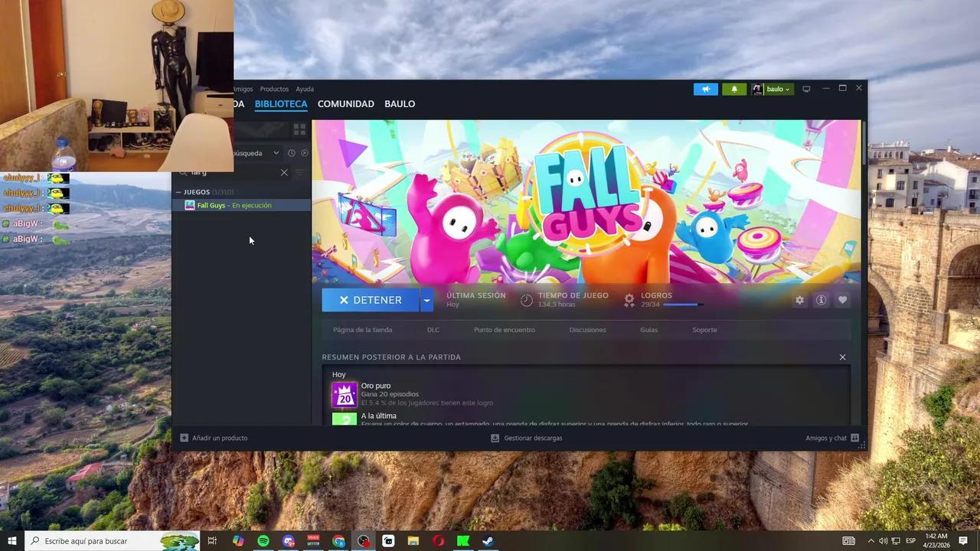
Task: Click the game info circle icon
Action: (x=821, y=300)
